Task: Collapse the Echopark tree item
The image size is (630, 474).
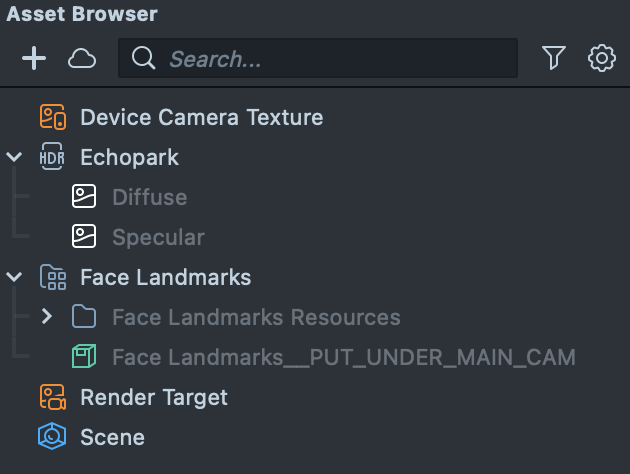Action: click(x=14, y=157)
